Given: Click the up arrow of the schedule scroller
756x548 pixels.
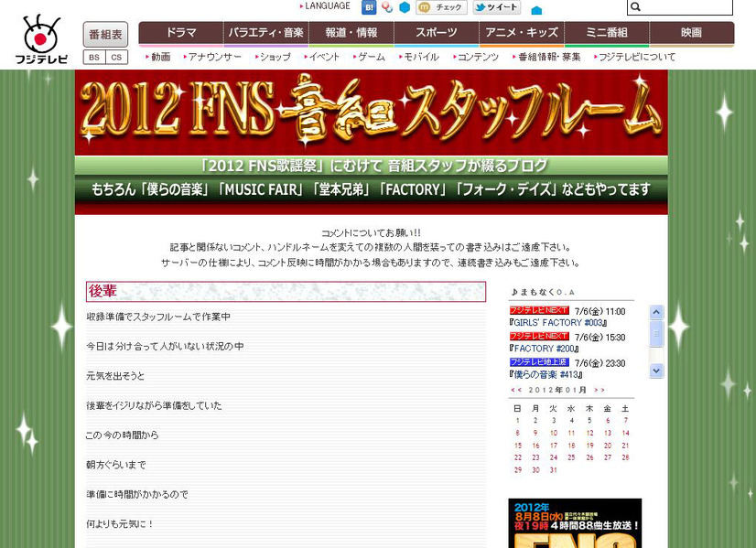Looking at the screenshot, I should click(x=655, y=312).
